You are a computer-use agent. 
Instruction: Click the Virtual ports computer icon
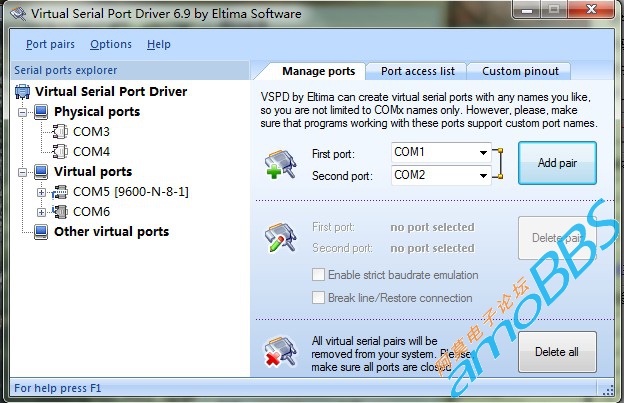[x=41, y=172]
